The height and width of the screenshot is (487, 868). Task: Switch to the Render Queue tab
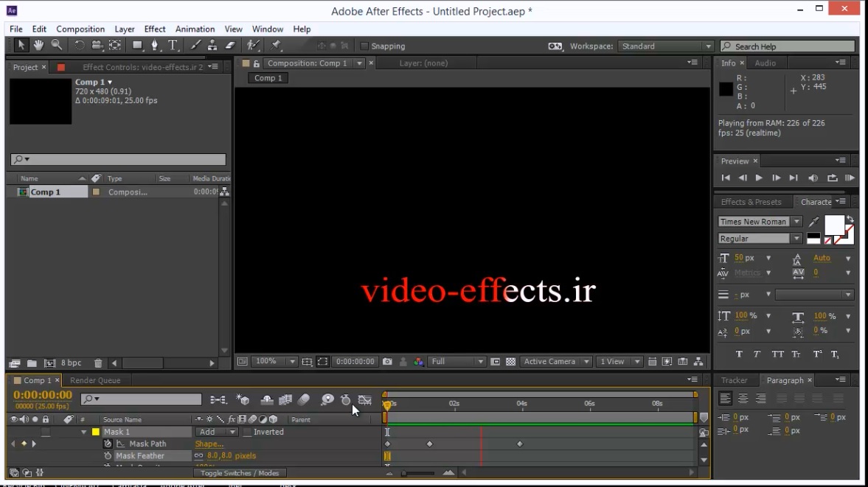(x=95, y=380)
